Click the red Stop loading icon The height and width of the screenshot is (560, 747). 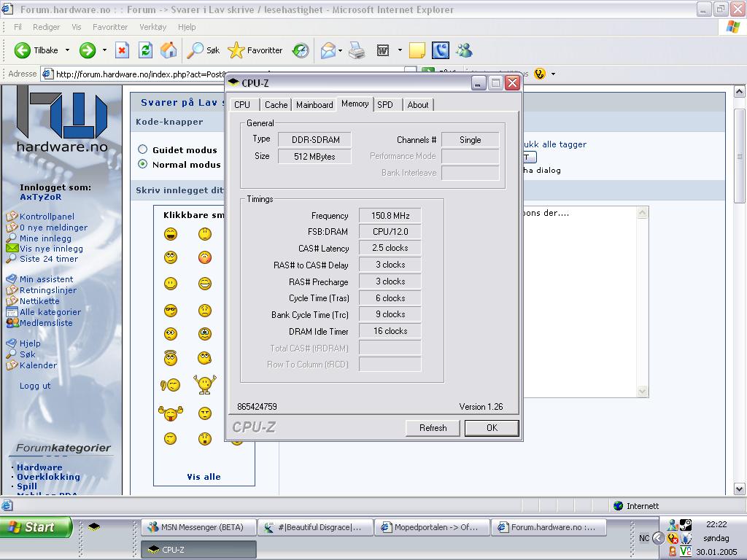[122, 50]
